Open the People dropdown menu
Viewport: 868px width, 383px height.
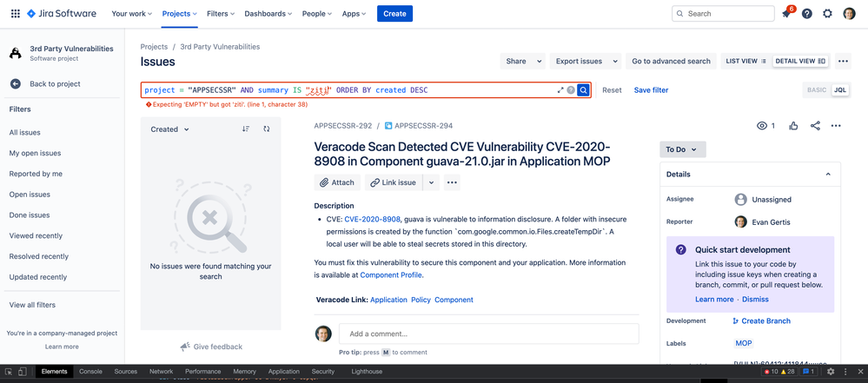pos(317,14)
